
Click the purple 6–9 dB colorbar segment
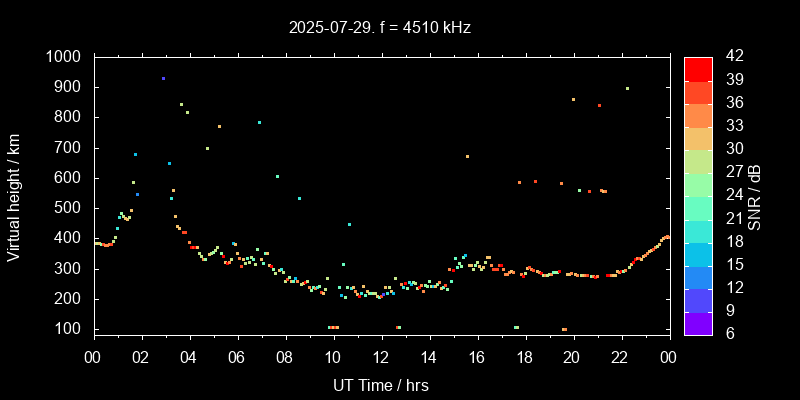point(698,322)
